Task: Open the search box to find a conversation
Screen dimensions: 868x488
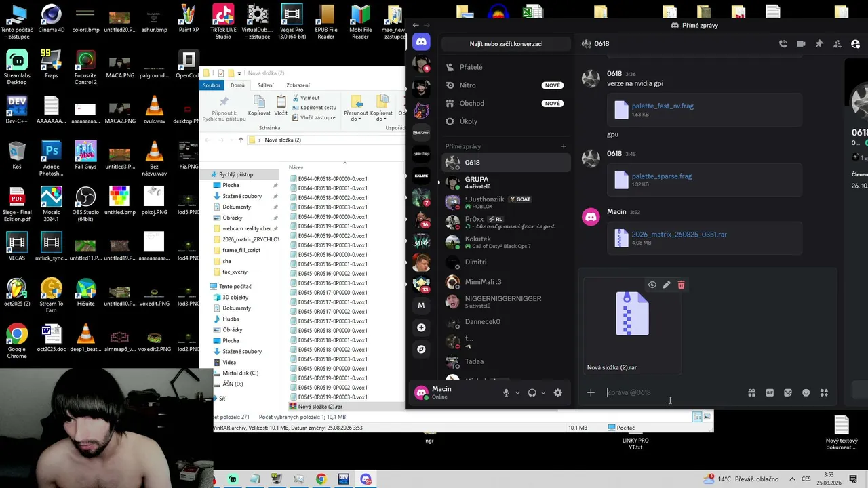Action: point(506,44)
